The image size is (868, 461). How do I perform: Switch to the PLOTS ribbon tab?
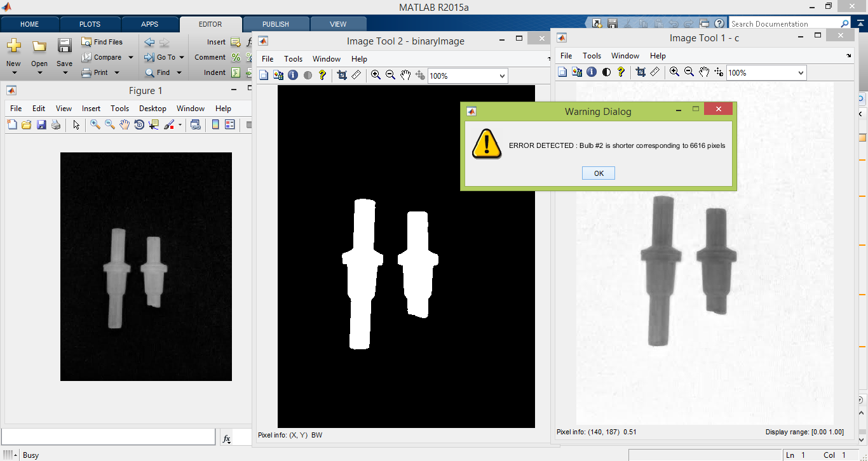pos(90,24)
